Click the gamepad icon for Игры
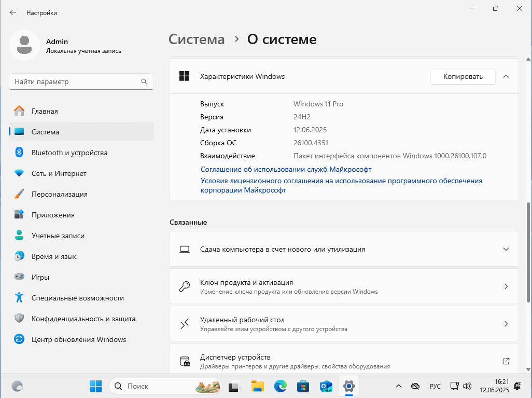 [x=19, y=277]
